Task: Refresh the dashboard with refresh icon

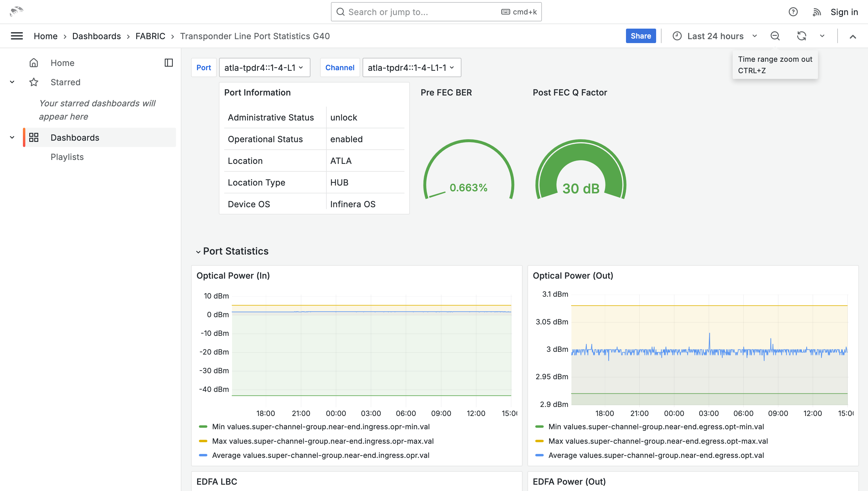Action: (801, 36)
